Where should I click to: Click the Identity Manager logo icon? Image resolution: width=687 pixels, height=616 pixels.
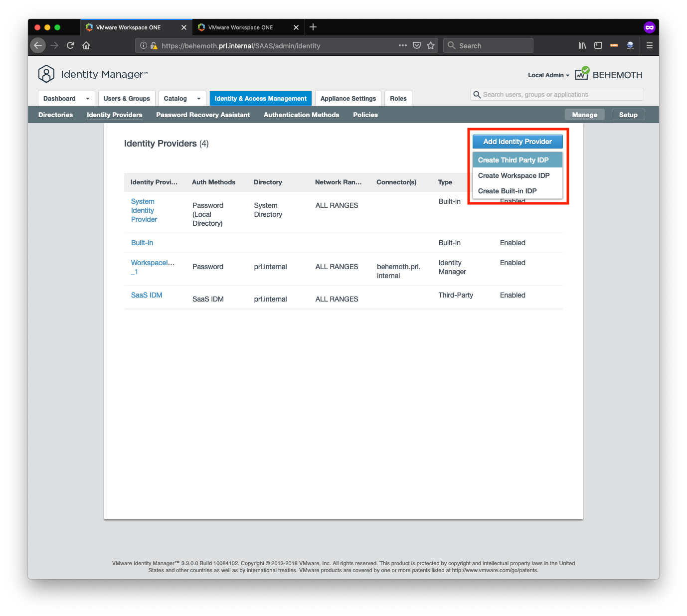(x=46, y=74)
